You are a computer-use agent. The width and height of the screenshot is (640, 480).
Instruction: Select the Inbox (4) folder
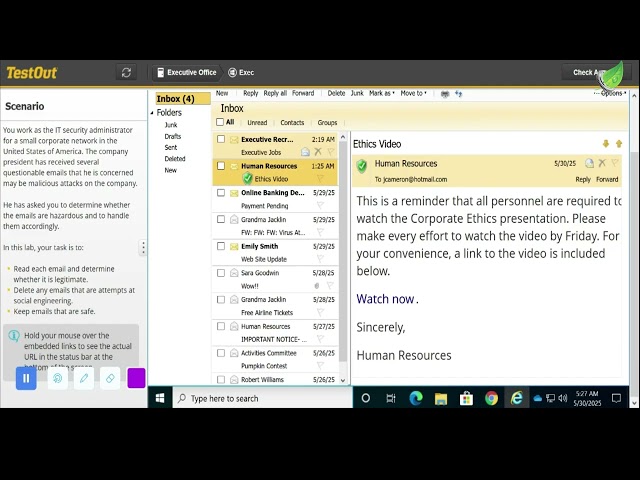(182, 99)
